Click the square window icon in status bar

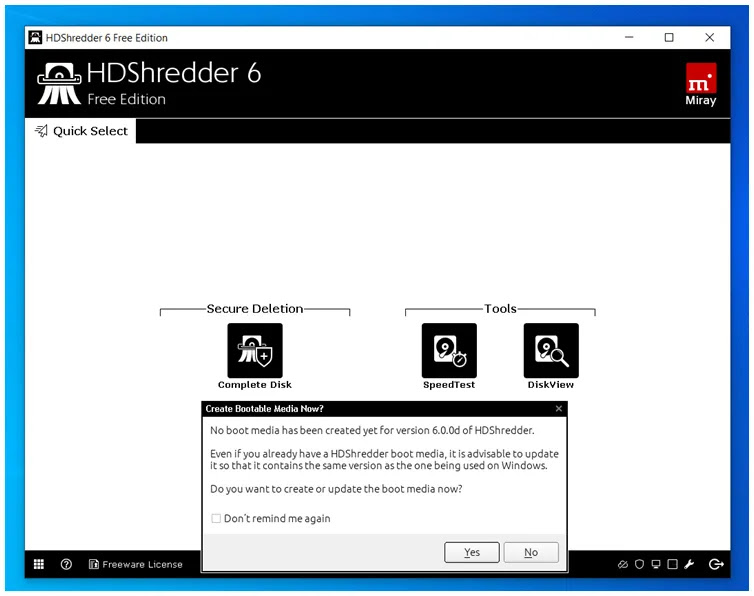click(x=673, y=564)
